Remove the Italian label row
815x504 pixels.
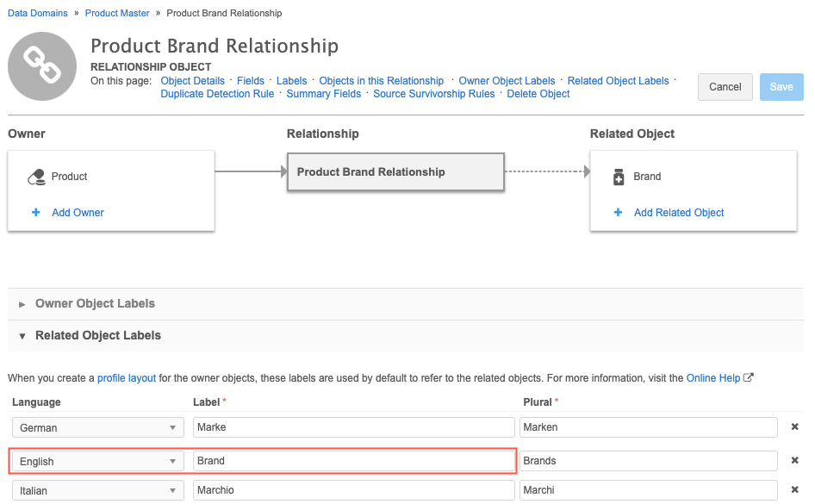click(794, 490)
